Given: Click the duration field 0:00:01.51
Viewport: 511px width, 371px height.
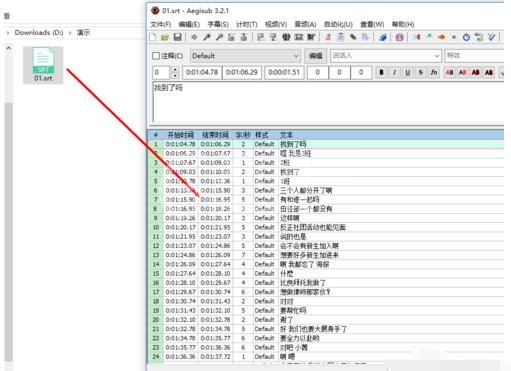Looking at the screenshot, I should coord(284,72).
